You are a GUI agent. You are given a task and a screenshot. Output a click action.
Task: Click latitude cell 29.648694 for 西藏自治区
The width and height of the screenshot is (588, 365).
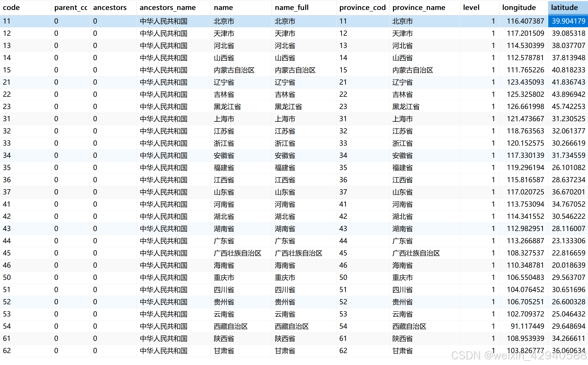pos(568,326)
